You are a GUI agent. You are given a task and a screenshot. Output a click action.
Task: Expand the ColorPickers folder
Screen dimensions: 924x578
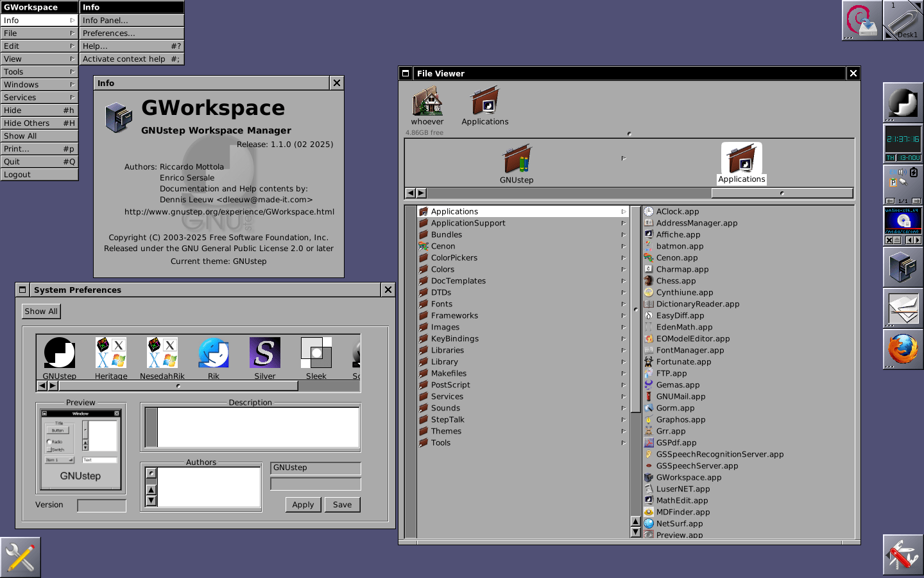pyautogui.click(x=522, y=258)
